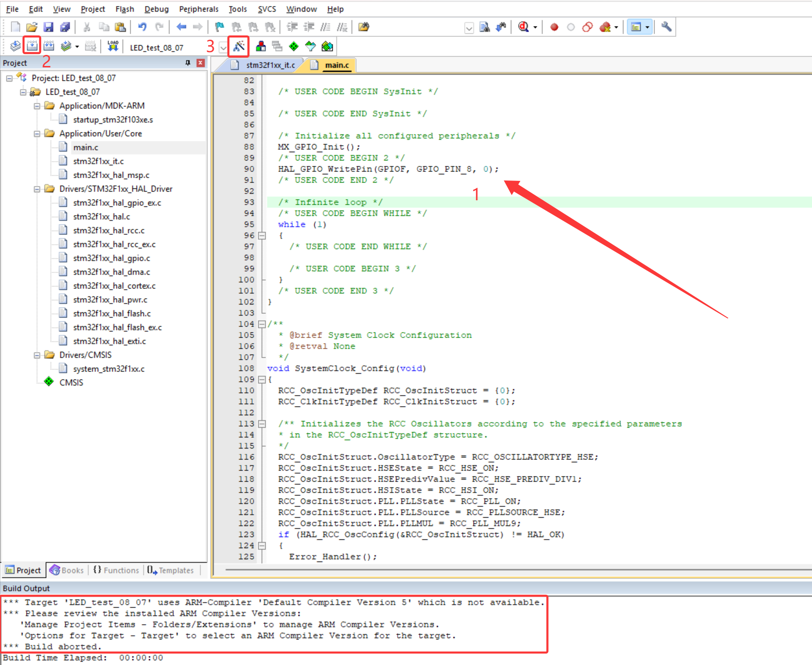Select stm32f1xx_hal_rcc.c in project tree

coord(109,230)
